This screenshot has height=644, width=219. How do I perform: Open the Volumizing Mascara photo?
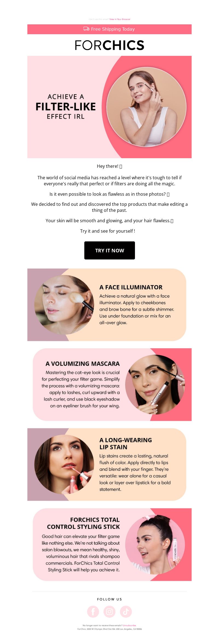[155, 385]
